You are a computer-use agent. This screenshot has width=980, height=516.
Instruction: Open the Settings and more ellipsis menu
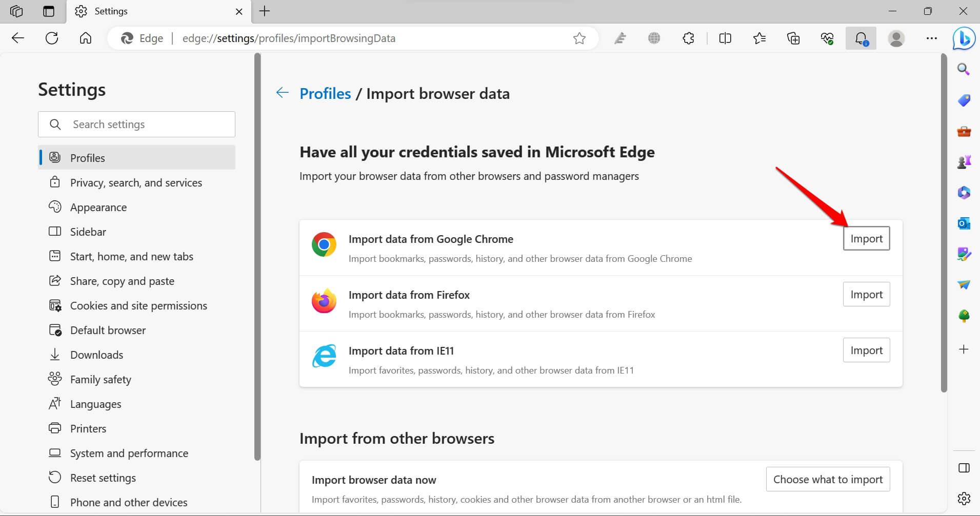pos(931,38)
